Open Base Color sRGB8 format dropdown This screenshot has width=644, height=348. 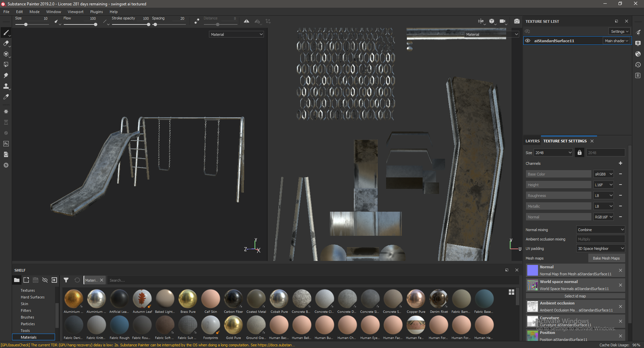[604, 174]
